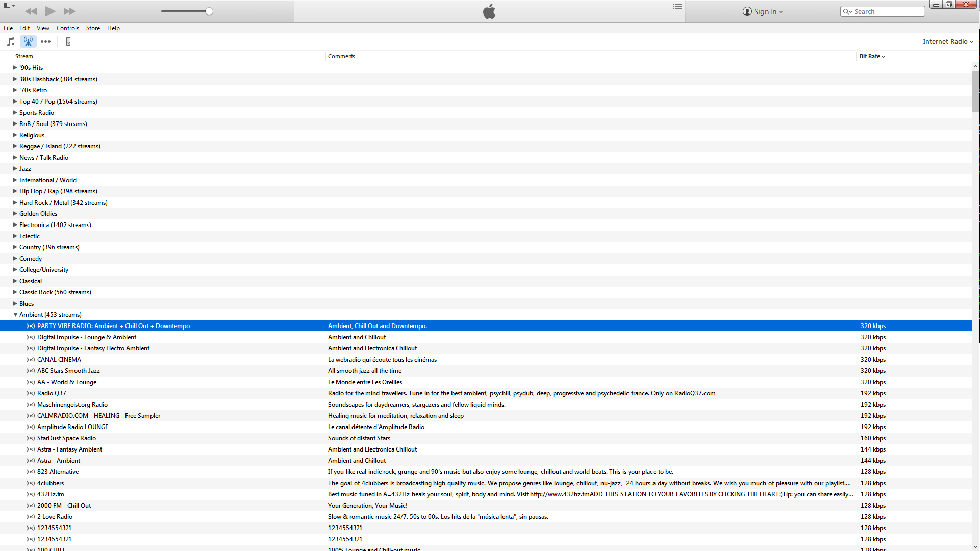Click the Next track fast-forward button
This screenshot has height=551, width=980.
(x=69, y=11)
